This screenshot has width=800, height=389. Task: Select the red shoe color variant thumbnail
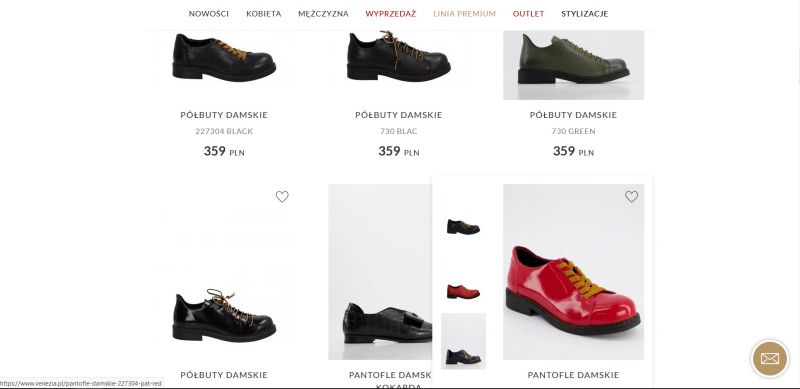pyautogui.click(x=463, y=291)
